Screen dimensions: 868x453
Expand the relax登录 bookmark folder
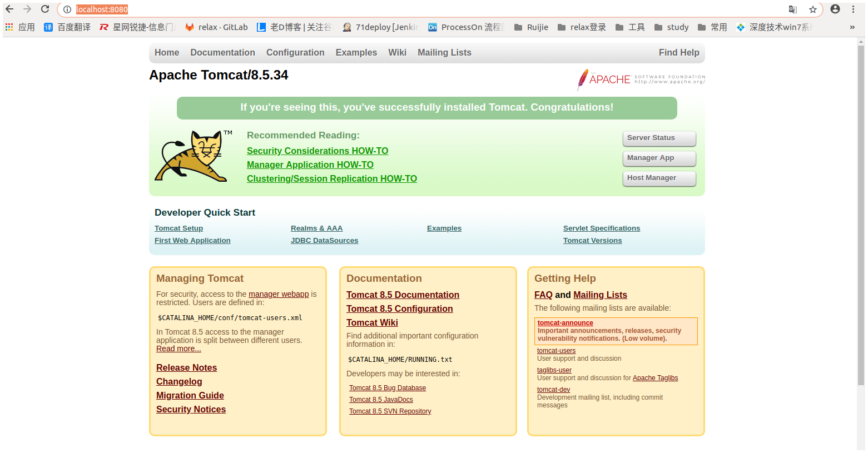(582, 27)
